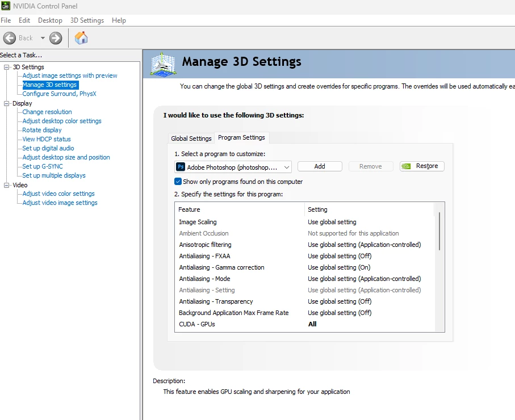
Task: Click the Forward arrow icon
Action: click(x=56, y=38)
